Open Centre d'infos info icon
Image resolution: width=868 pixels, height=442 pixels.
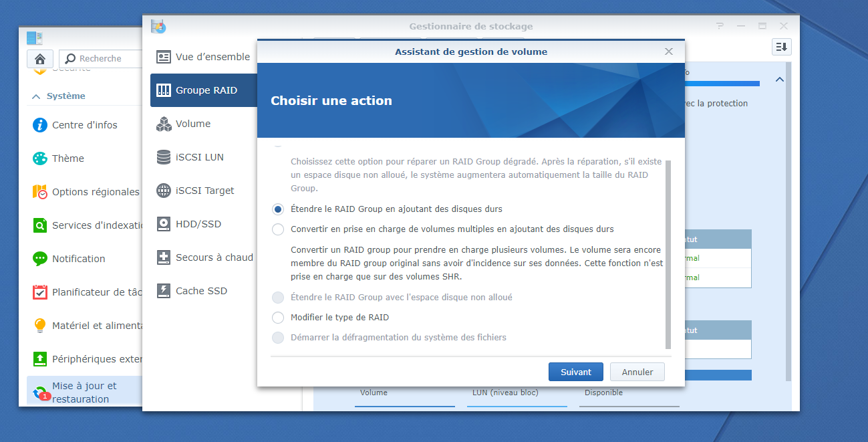[40, 125]
